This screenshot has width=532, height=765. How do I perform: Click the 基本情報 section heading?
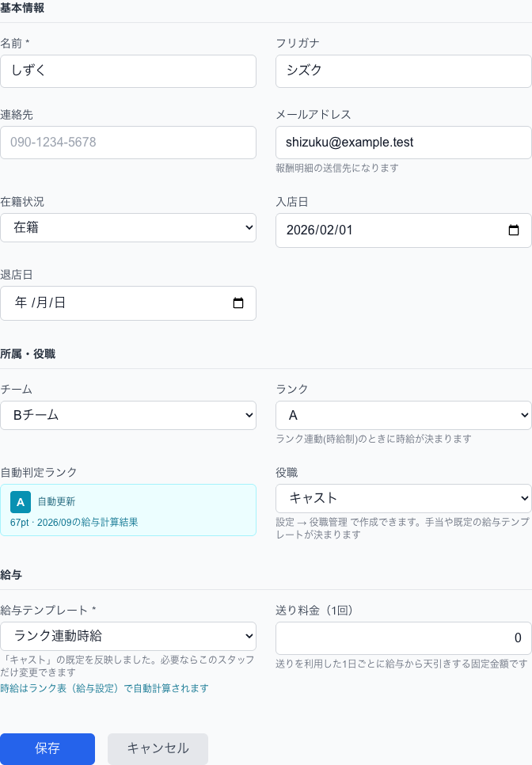point(22,8)
